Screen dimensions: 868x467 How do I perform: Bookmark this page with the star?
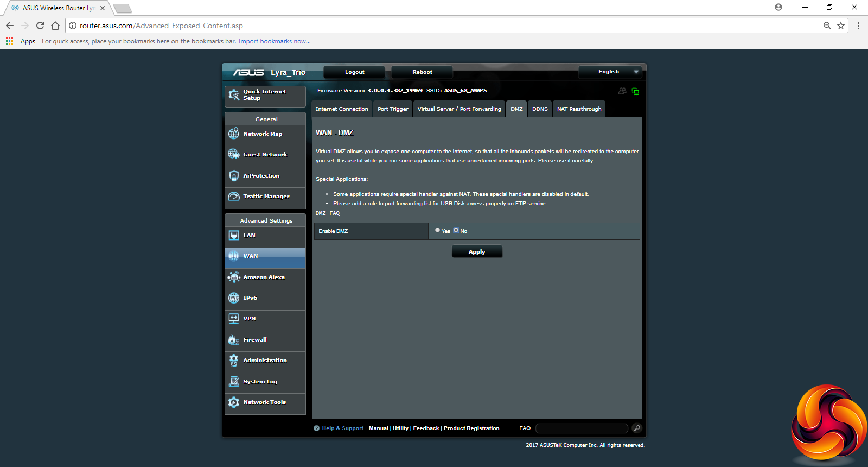tap(841, 26)
